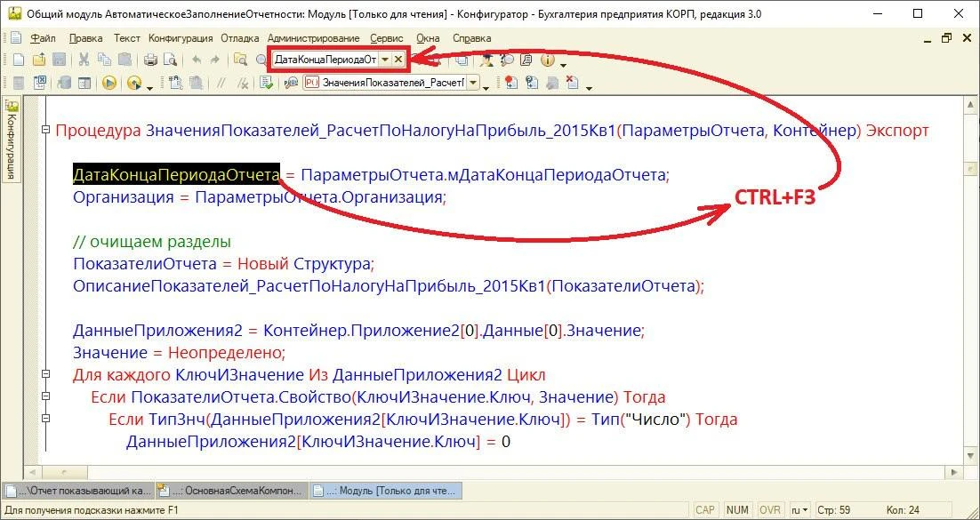Screen dimensions: 980x520
Task: Restore the inner document window
Action: click(947, 38)
